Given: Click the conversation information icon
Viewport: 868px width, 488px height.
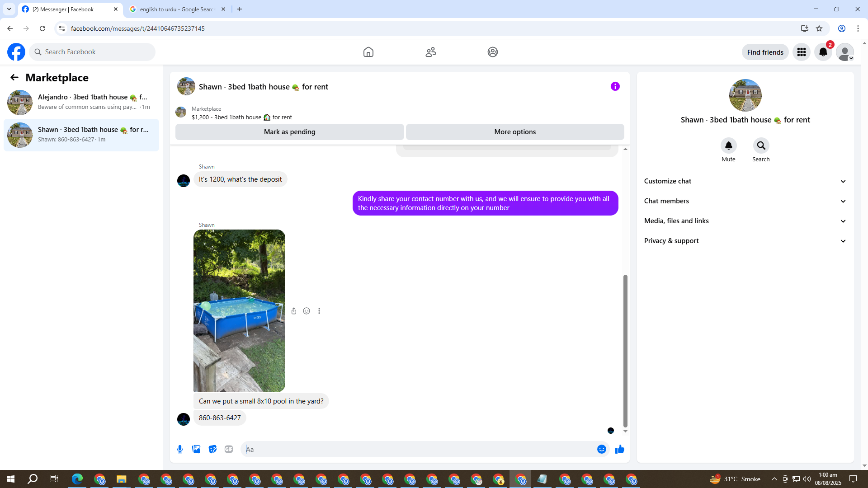Looking at the screenshot, I should coord(615,86).
